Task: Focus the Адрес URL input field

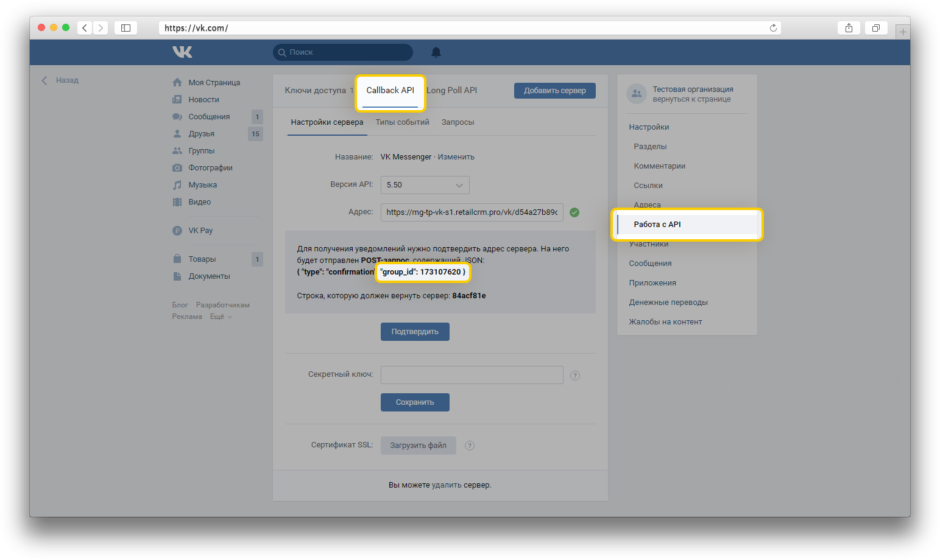Action: 472,212
